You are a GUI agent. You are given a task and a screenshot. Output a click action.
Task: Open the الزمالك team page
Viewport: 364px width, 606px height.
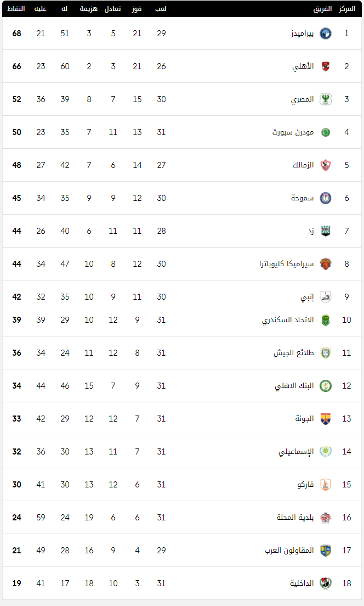pyautogui.click(x=303, y=165)
